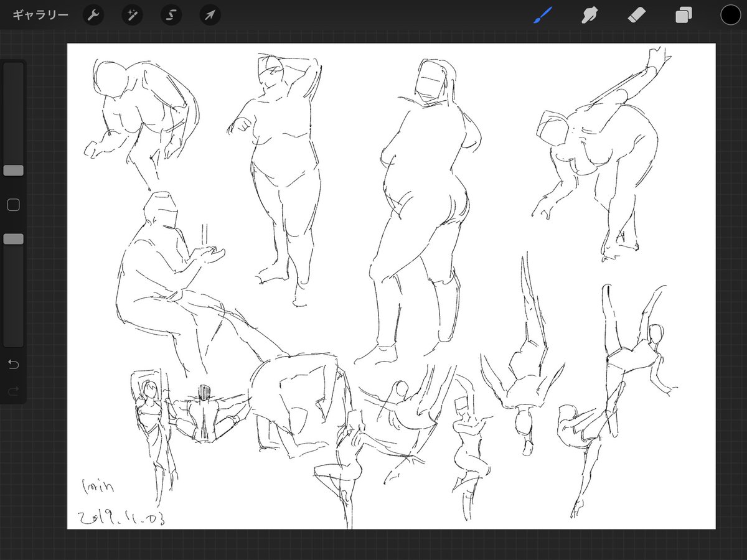Tap the square modify button in sidebar
The image size is (747, 560).
pos(13,205)
